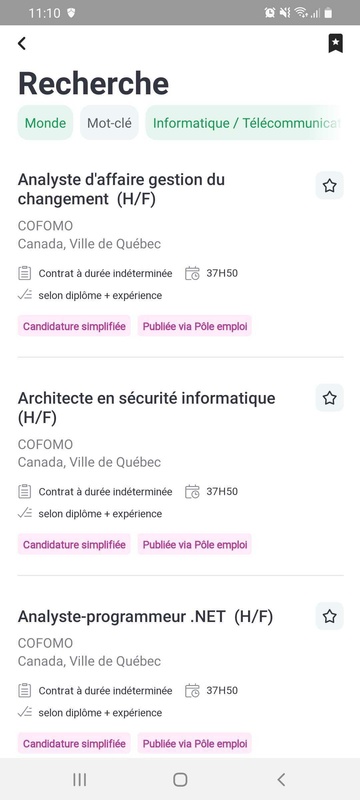This screenshot has width=360, height=800.
Task: Tap Android recent apps button
Action: pos(80,779)
